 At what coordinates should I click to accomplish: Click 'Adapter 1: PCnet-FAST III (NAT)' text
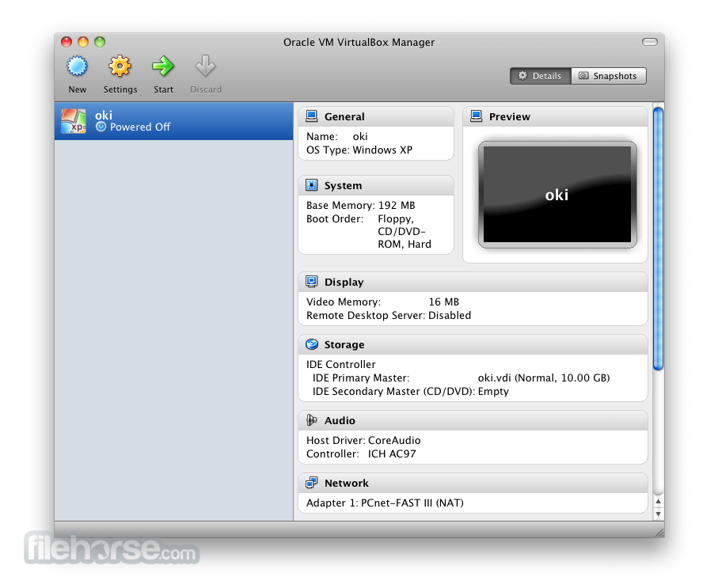click(x=385, y=503)
